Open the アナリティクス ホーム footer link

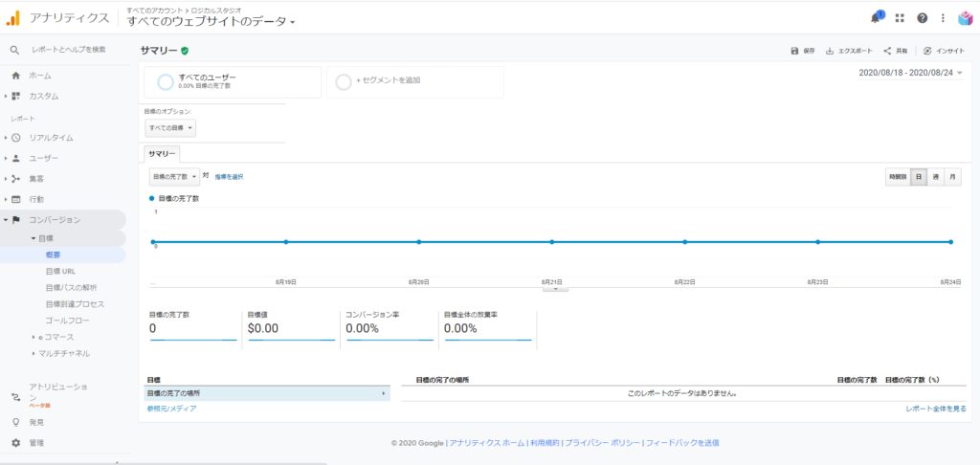tap(487, 442)
